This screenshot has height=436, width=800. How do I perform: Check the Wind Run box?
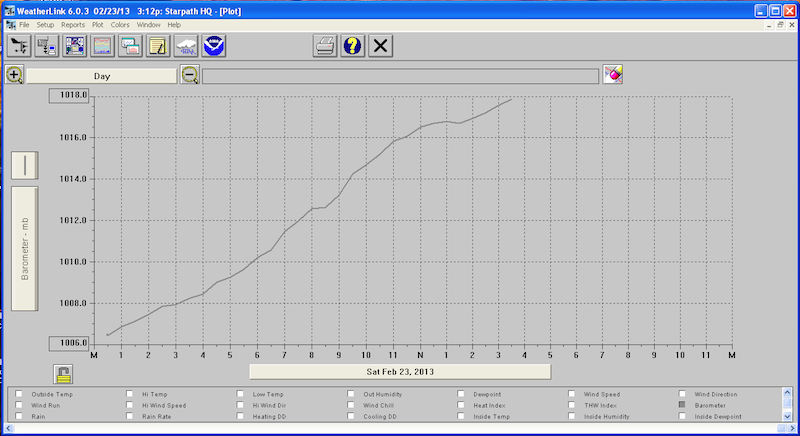coord(19,405)
